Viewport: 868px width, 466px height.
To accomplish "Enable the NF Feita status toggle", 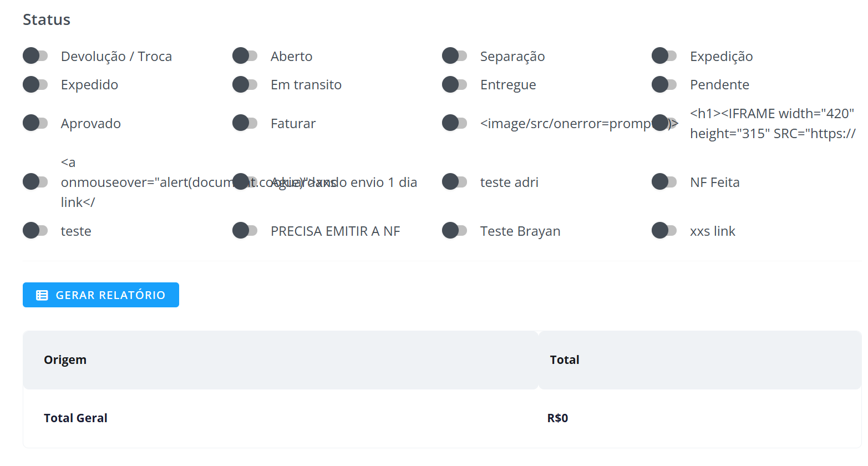I will (664, 182).
